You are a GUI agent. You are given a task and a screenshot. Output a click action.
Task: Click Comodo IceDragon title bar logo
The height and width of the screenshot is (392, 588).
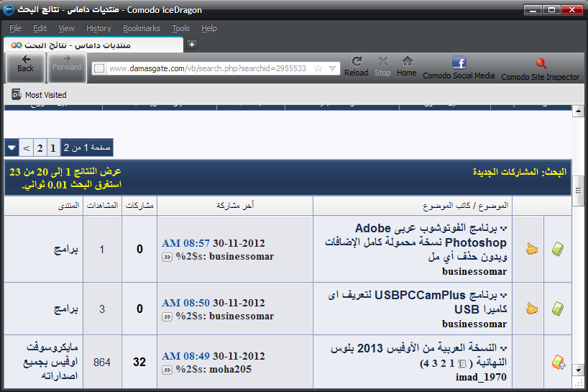pyautogui.click(x=9, y=10)
